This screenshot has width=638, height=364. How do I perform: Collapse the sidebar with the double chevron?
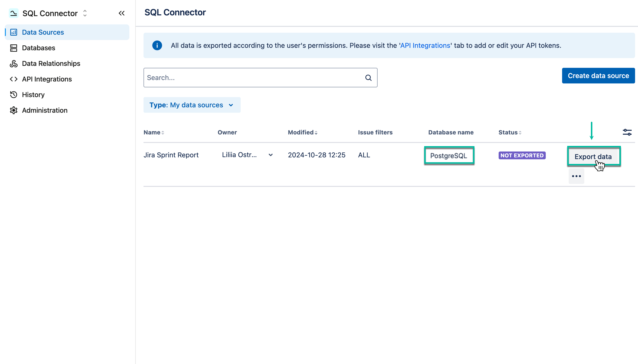(x=122, y=13)
